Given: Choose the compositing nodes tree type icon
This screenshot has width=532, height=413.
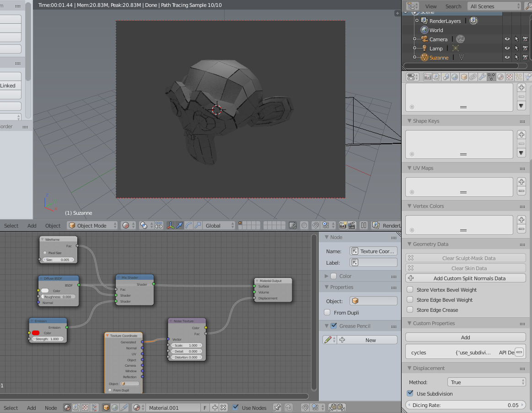Looking at the screenshot, I should (76, 408).
